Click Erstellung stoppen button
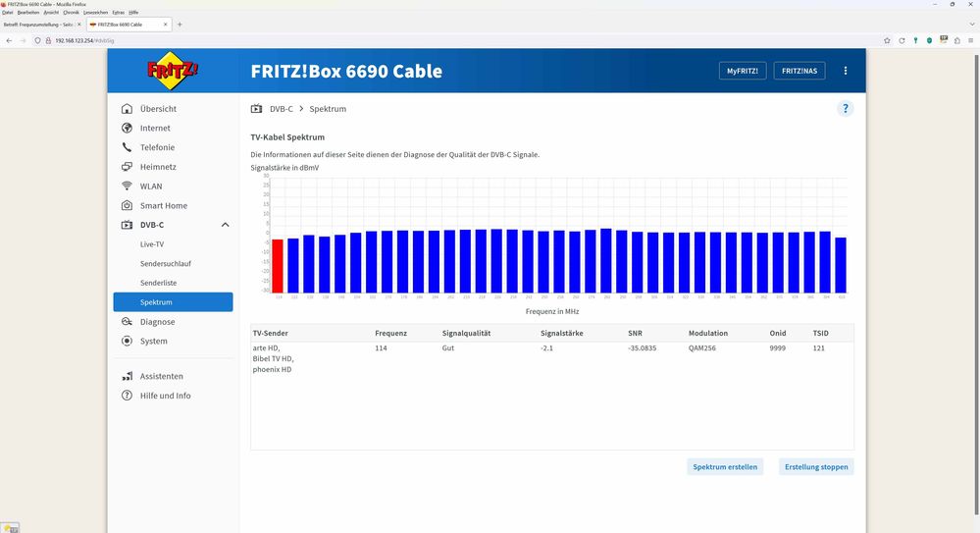Image resolution: width=980 pixels, height=533 pixels. click(x=816, y=466)
